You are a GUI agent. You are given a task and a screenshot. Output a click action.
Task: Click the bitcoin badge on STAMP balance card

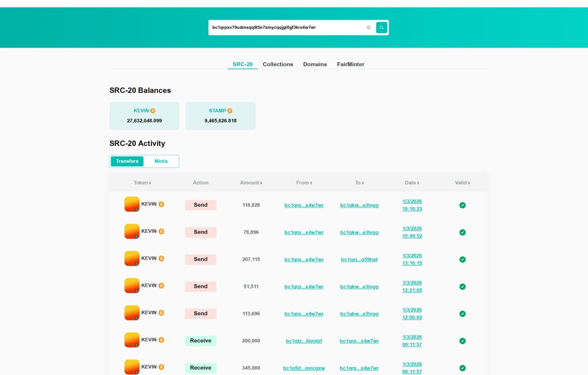tap(230, 111)
